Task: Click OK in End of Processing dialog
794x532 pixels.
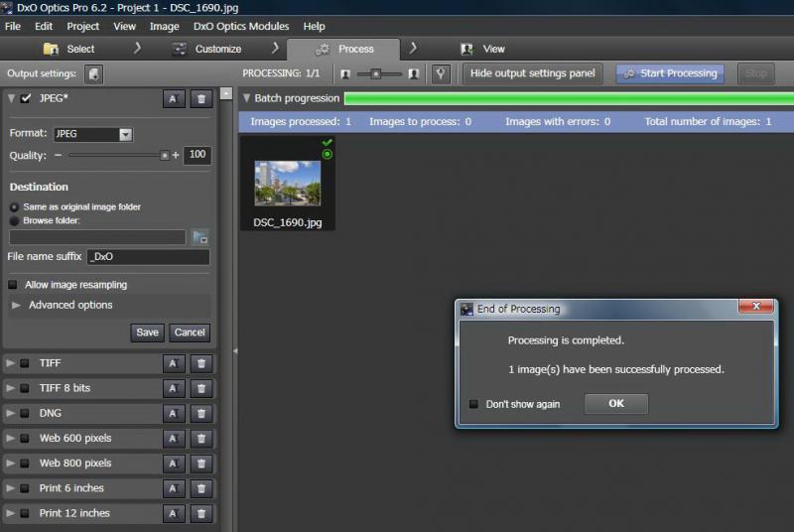Action: (616, 403)
